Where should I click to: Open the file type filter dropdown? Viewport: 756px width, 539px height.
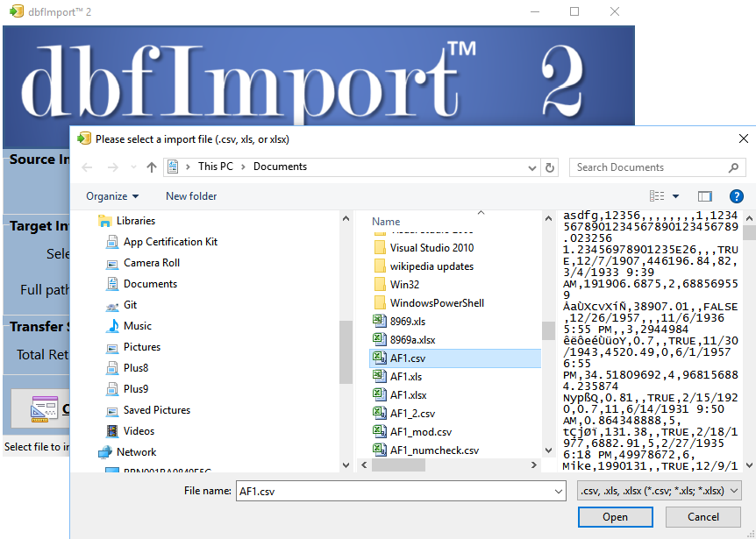pyautogui.click(x=660, y=491)
